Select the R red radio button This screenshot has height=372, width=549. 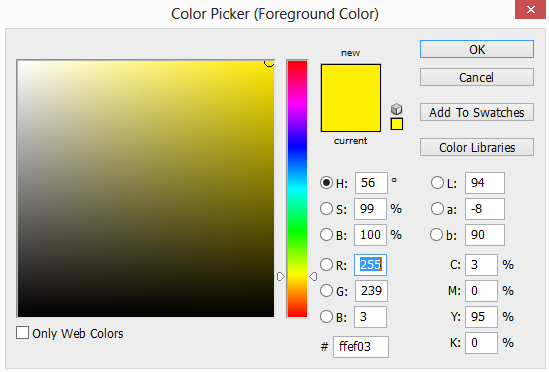326,264
